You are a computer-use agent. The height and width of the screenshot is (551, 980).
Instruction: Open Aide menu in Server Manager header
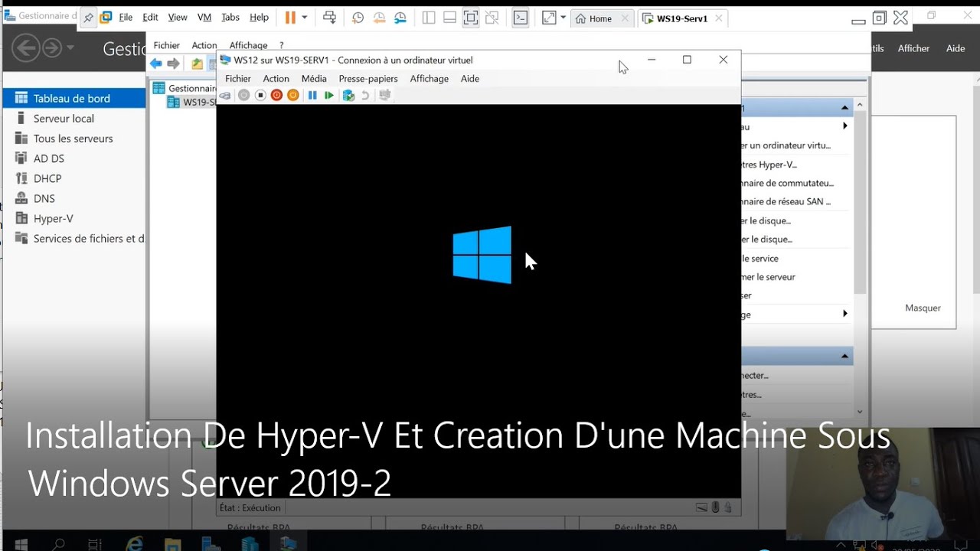(x=955, y=48)
